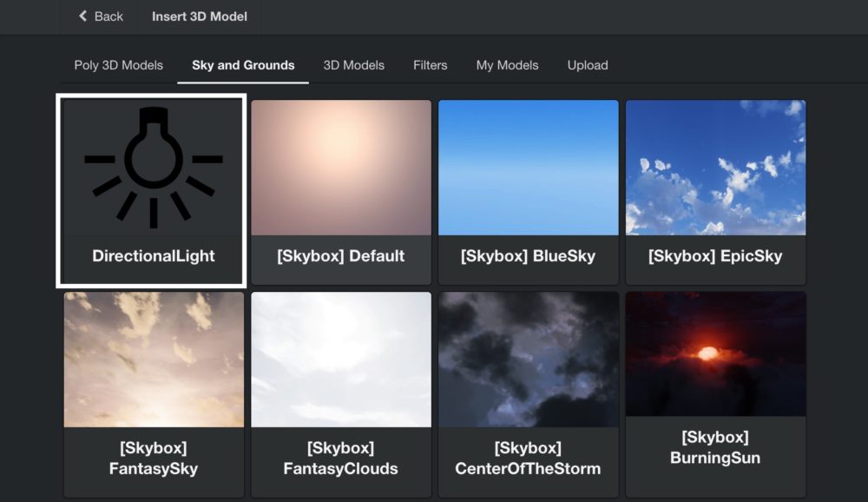Select the [Skybox] EpicSky cloud thumbnail

click(716, 168)
